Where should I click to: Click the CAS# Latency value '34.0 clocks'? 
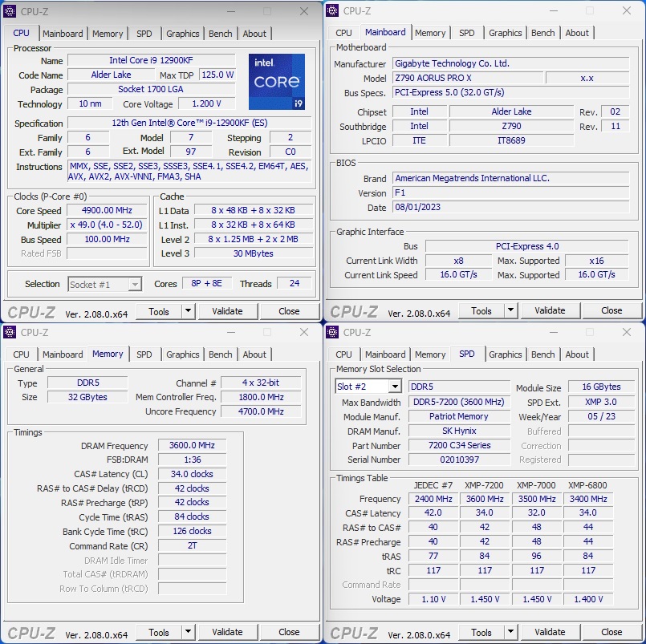pos(192,474)
